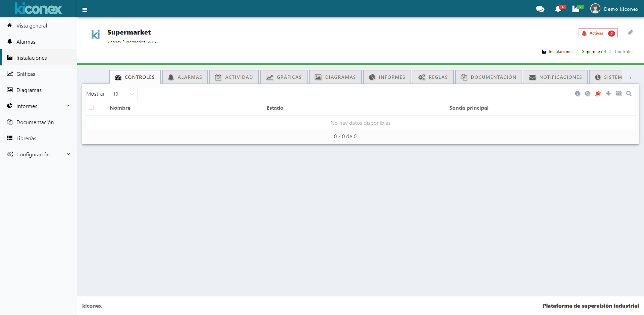Click the red plug connection icon
This screenshot has width=644, height=315.
598,94
